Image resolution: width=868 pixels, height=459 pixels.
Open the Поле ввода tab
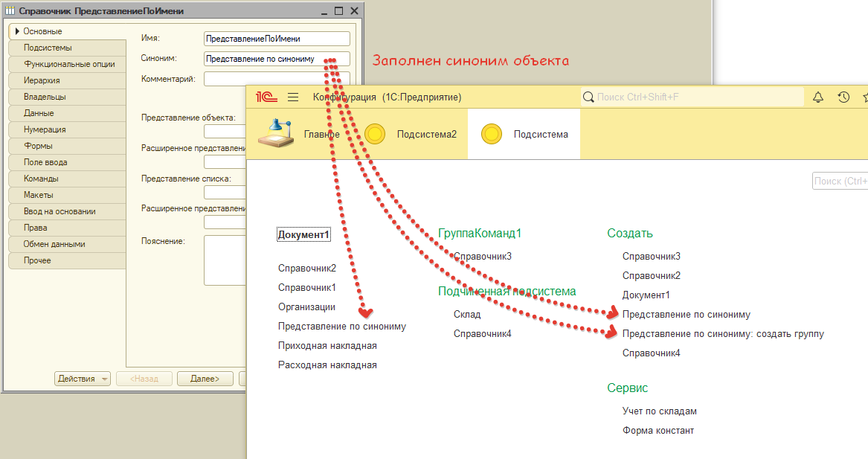68,162
